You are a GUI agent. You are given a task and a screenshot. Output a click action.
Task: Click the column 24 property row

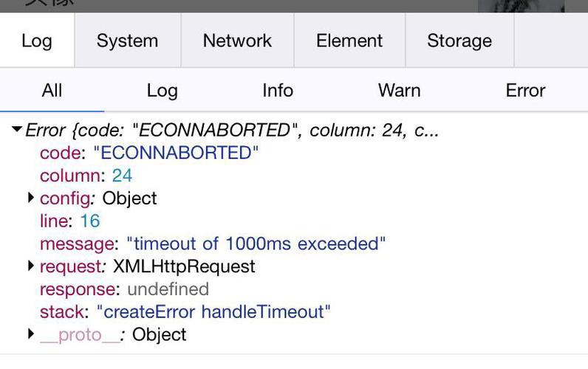tap(86, 176)
